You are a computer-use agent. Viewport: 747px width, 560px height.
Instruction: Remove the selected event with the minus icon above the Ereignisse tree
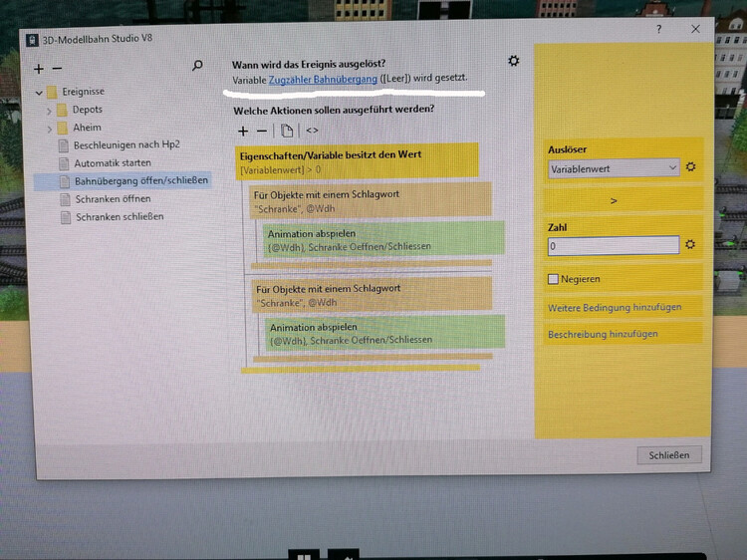click(x=57, y=69)
